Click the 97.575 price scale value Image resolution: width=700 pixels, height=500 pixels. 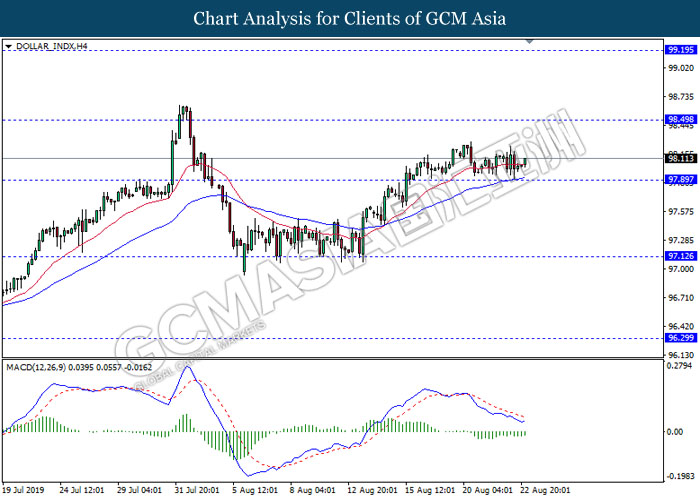click(x=681, y=212)
